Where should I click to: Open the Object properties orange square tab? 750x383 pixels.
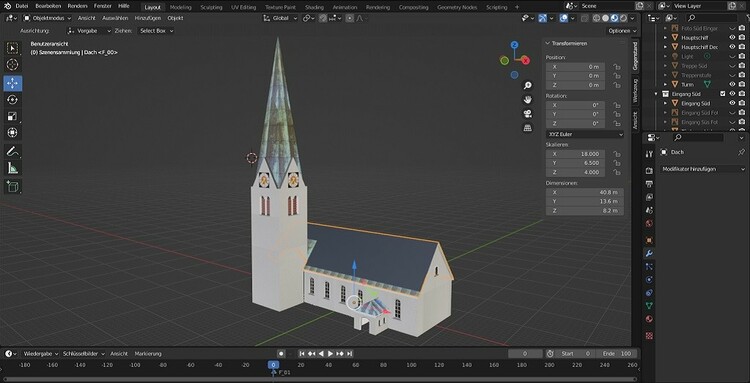649,240
